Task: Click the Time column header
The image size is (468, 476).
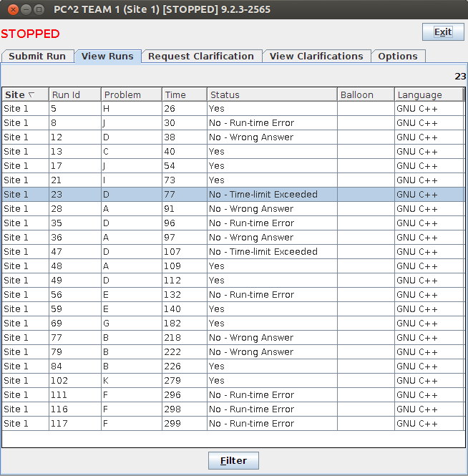Action: click(x=184, y=94)
